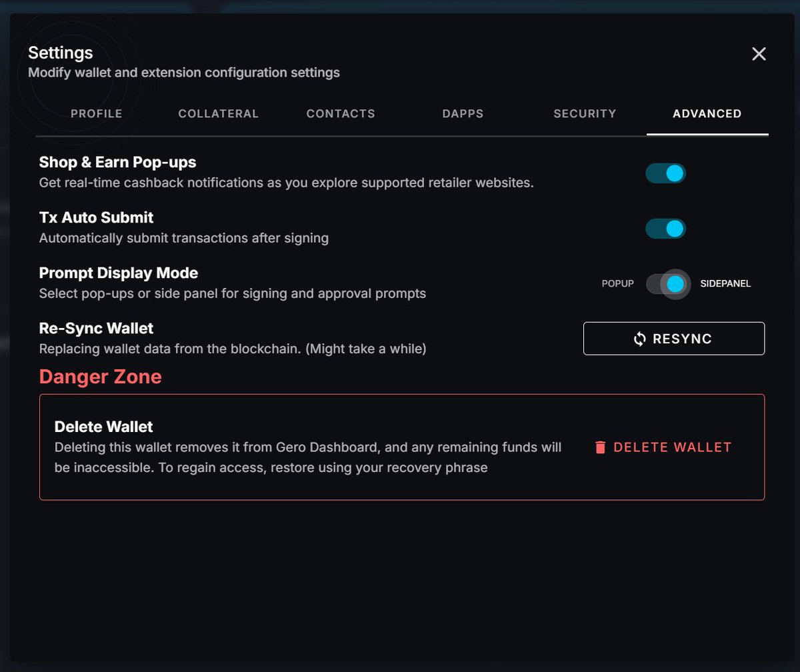Click the DELETE WALLET button text
This screenshot has height=672, width=800.
click(673, 447)
